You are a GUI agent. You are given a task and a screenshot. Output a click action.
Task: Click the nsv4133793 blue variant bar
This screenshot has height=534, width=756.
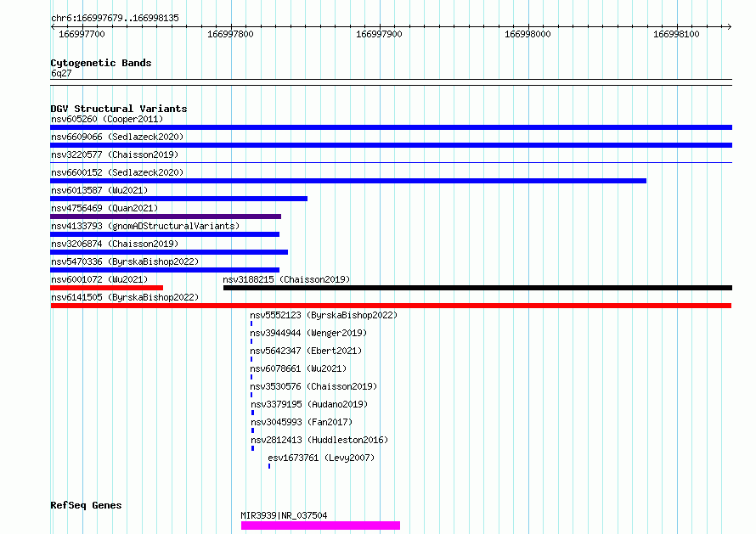coord(165,234)
